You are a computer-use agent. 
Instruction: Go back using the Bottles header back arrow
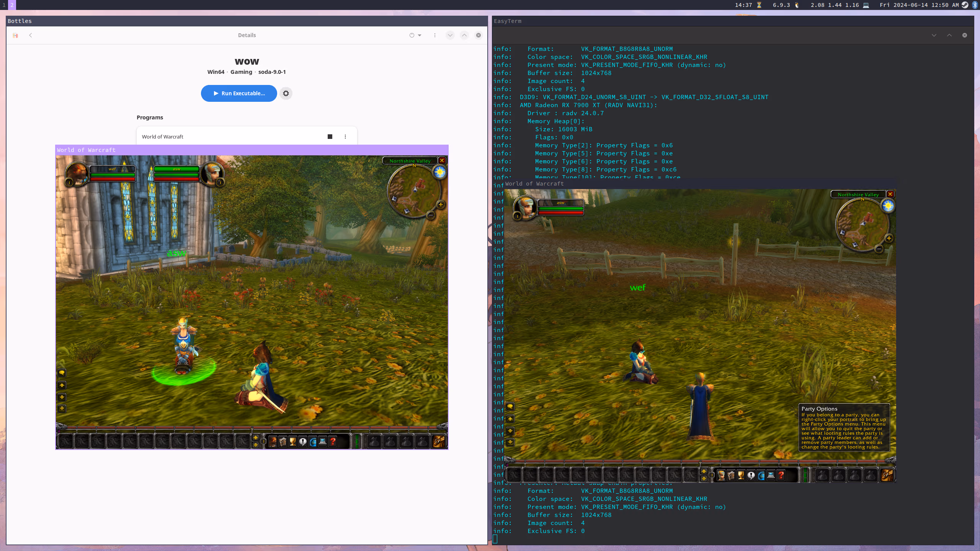(x=31, y=35)
